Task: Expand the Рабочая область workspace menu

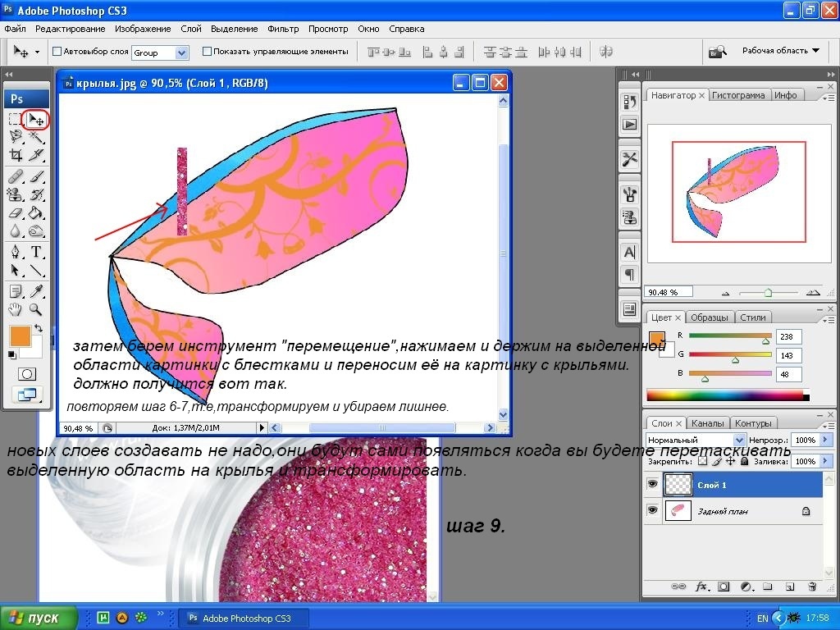Action: [780, 51]
